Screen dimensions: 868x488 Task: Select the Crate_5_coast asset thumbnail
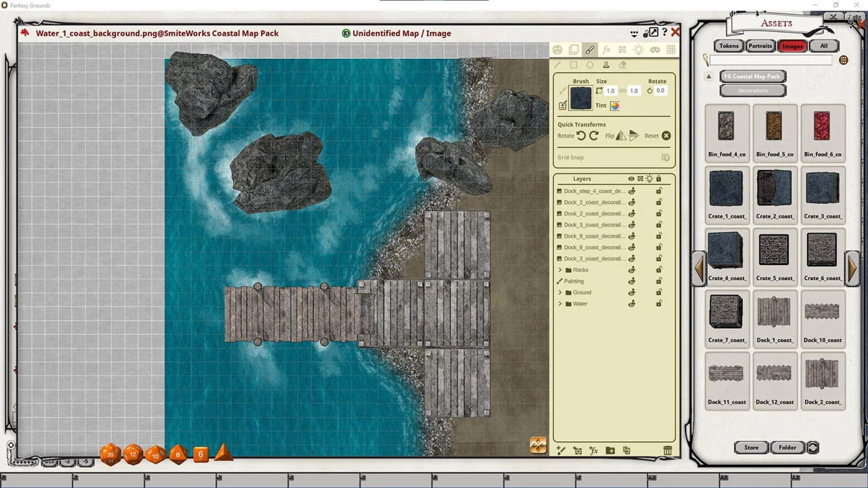(x=774, y=251)
